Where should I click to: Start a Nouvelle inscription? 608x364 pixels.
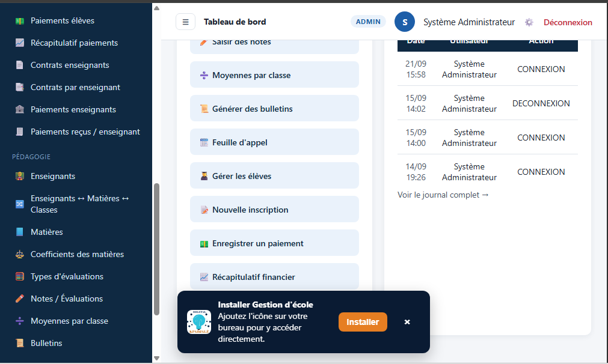coord(274,210)
